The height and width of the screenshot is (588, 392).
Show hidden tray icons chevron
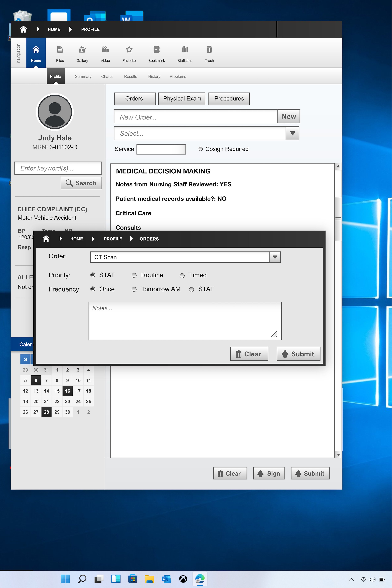point(351,580)
